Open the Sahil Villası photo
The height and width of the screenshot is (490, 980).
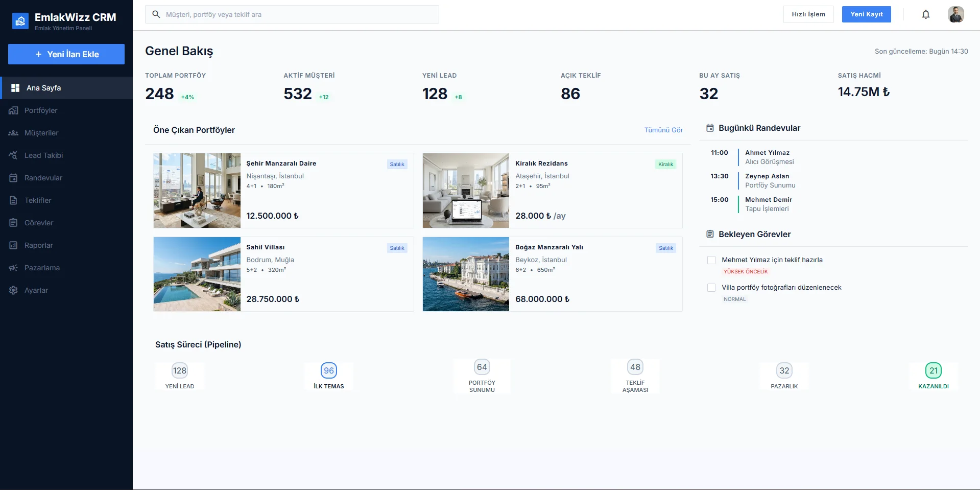[x=197, y=274]
